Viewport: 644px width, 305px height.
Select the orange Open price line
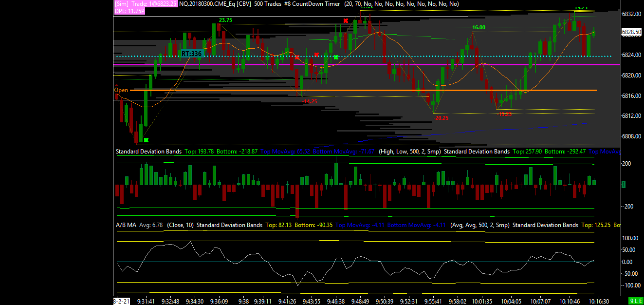pos(363,90)
